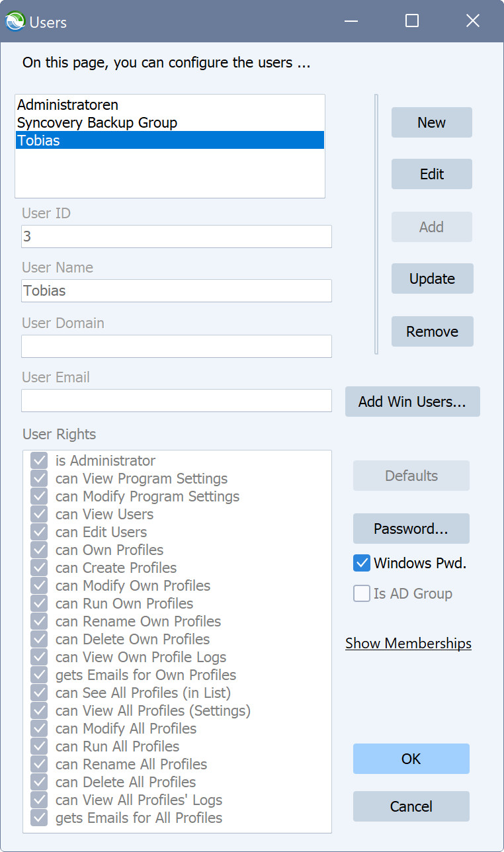Confirm changes with the OK button
The height and width of the screenshot is (852, 504).
point(411,759)
